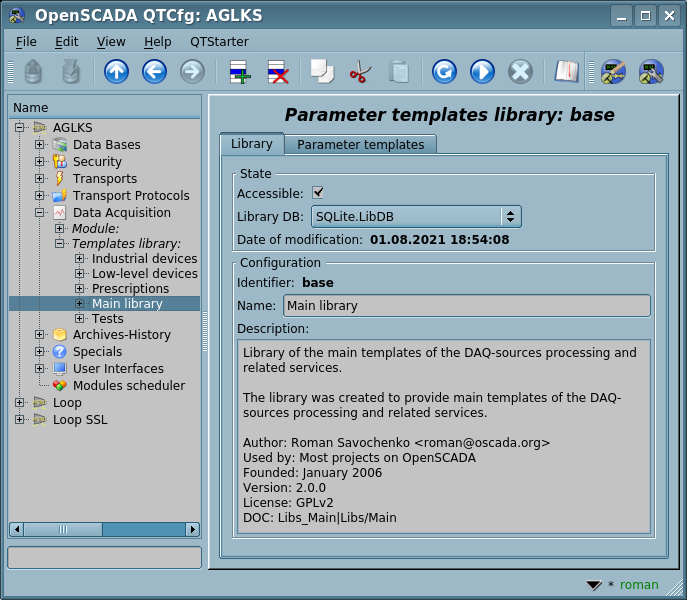The image size is (687, 600).
Task: Select the Library tab
Action: pyautogui.click(x=252, y=144)
